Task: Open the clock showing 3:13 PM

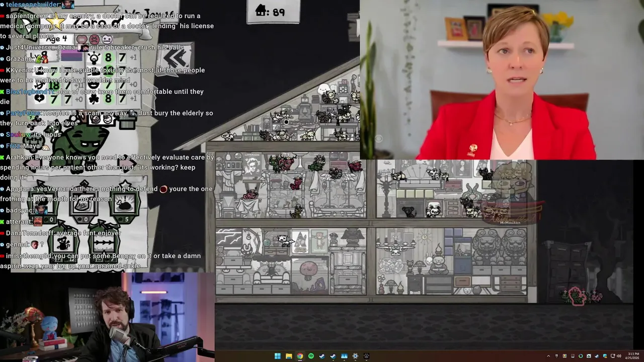Action: (x=633, y=356)
